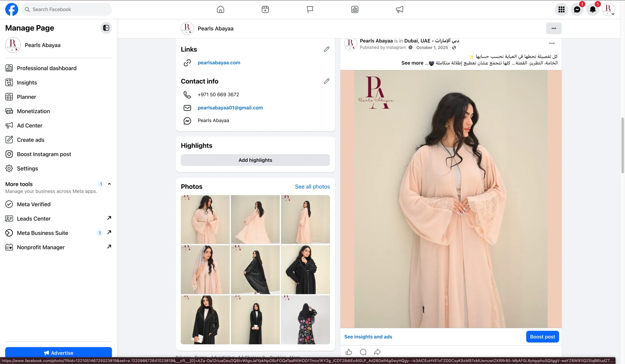This screenshot has width=625, height=364.
Task: Click the Boost post button
Action: pos(542,337)
